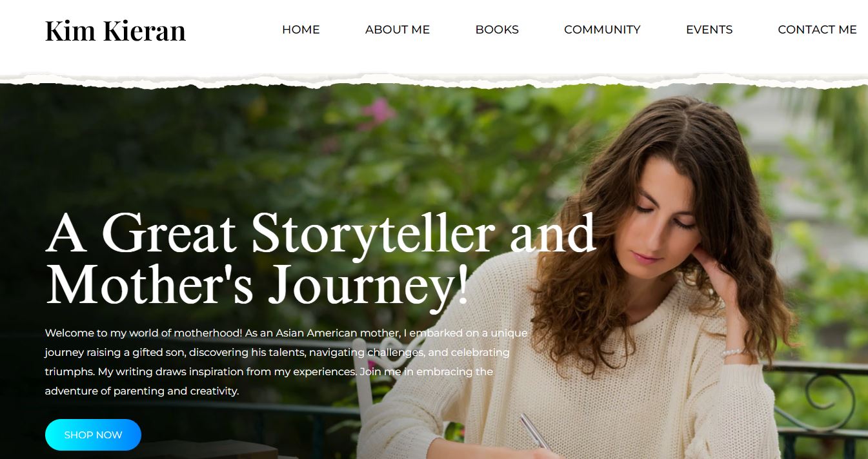
Task: Visit the COMMUNITY section
Action: 602,30
